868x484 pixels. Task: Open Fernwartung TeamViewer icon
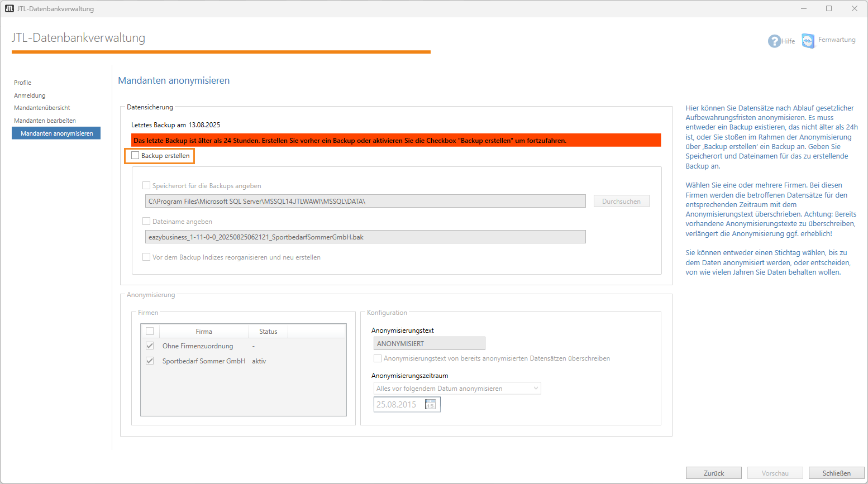pos(808,41)
